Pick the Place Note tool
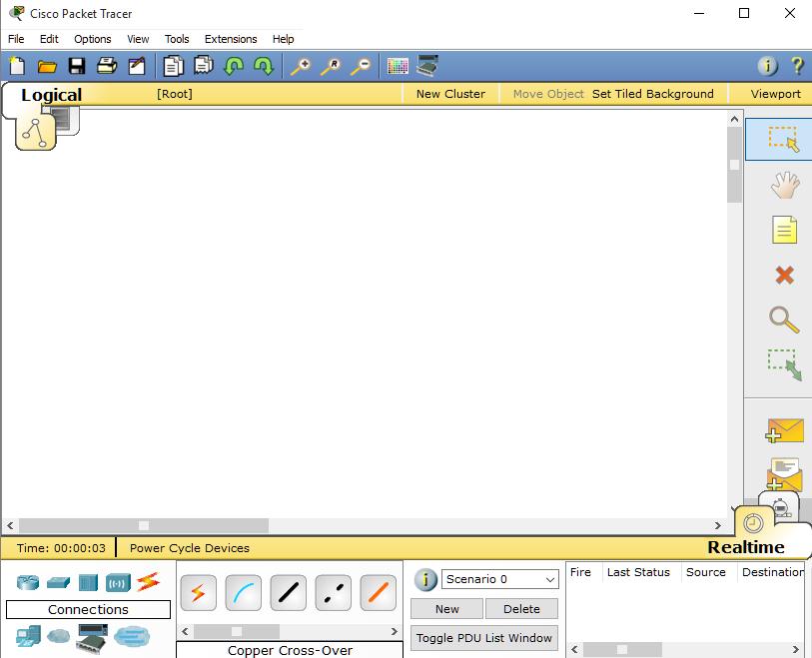 (785, 230)
